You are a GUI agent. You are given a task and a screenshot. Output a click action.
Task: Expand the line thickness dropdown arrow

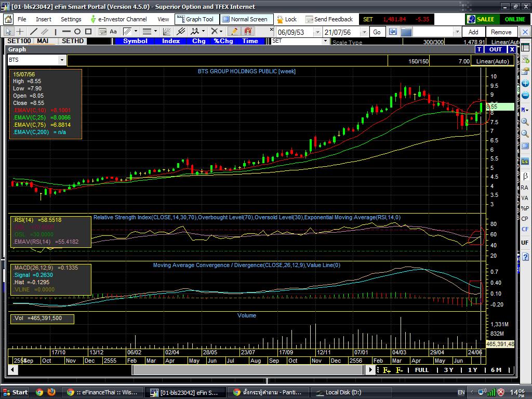click(x=156, y=32)
